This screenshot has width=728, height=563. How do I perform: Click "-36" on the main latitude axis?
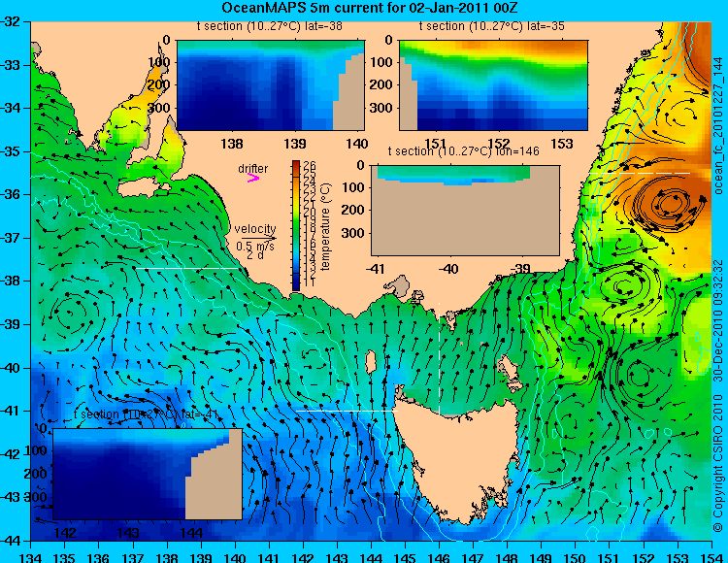click(11, 194)
